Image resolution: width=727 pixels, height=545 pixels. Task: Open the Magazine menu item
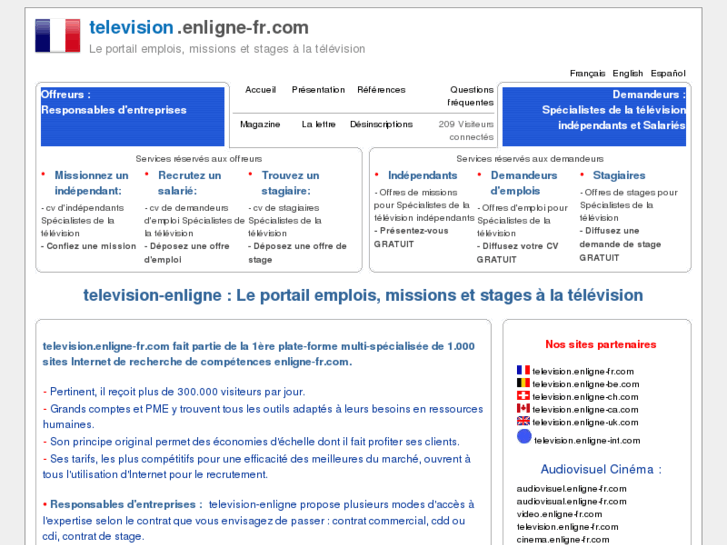260,124
